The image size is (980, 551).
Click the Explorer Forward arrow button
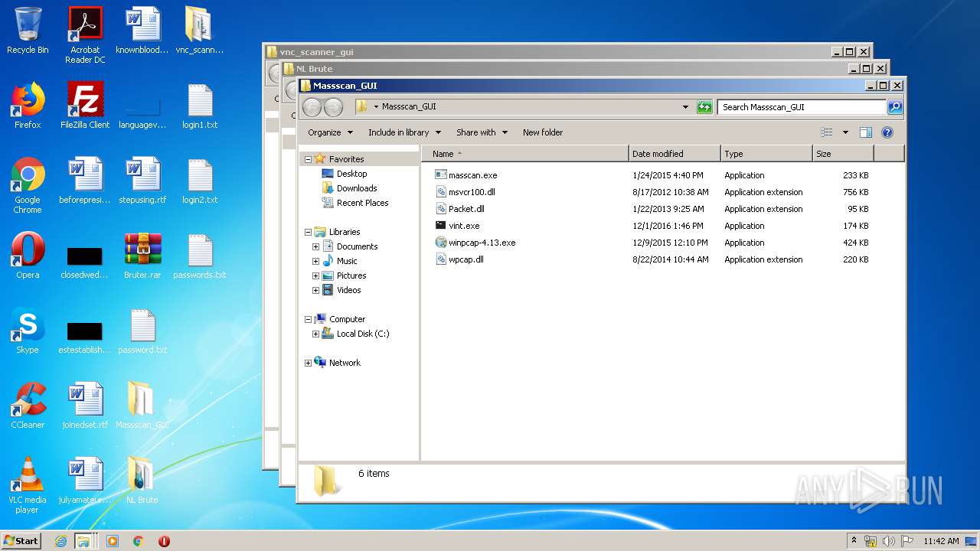(333, 107)
